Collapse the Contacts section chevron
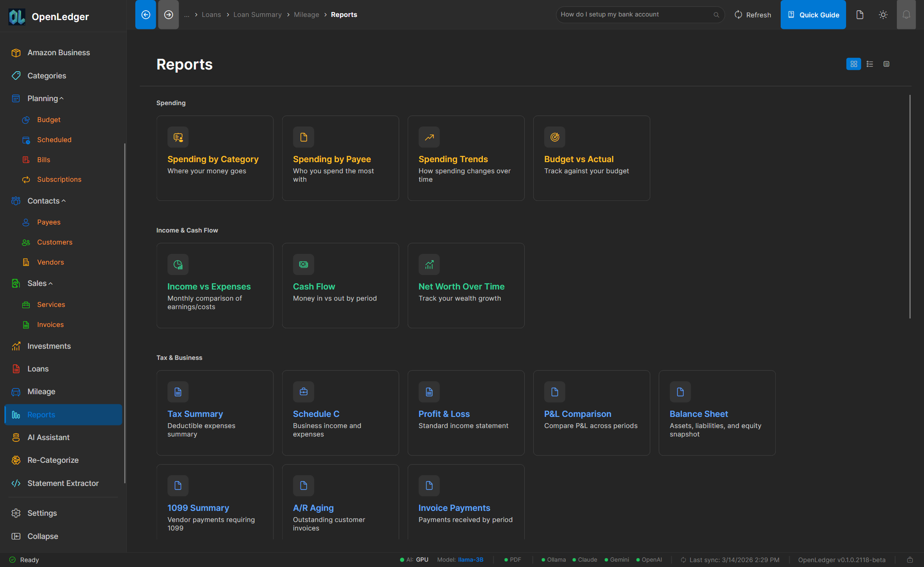Image resolution: width=924 pixels, height=567 pixels. coord(64,200)
